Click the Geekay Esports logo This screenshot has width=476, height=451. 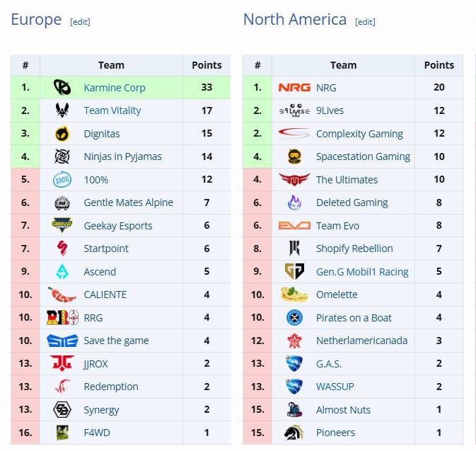(62, 225)
